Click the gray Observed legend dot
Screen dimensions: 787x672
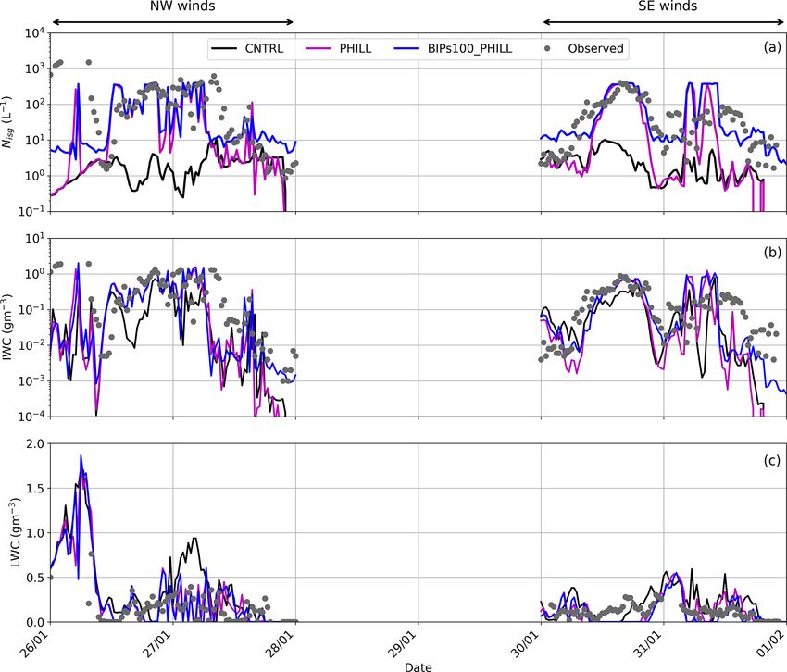point(547,49)
